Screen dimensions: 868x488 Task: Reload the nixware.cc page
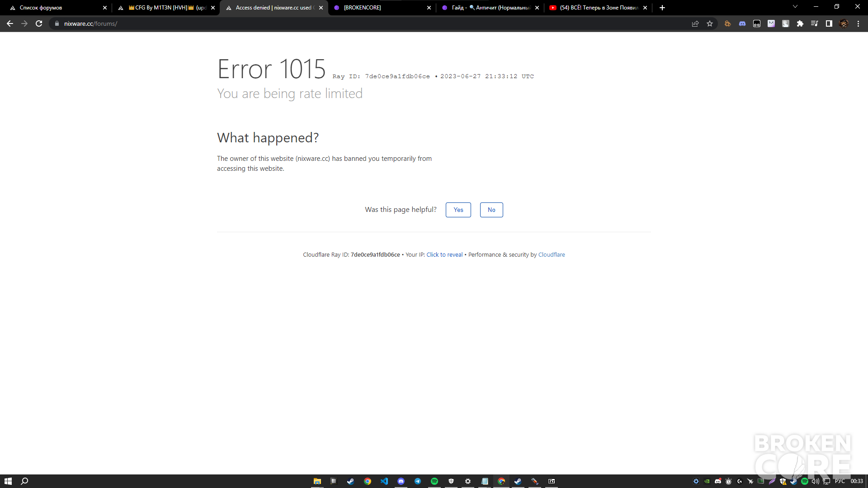pos(39,23)
